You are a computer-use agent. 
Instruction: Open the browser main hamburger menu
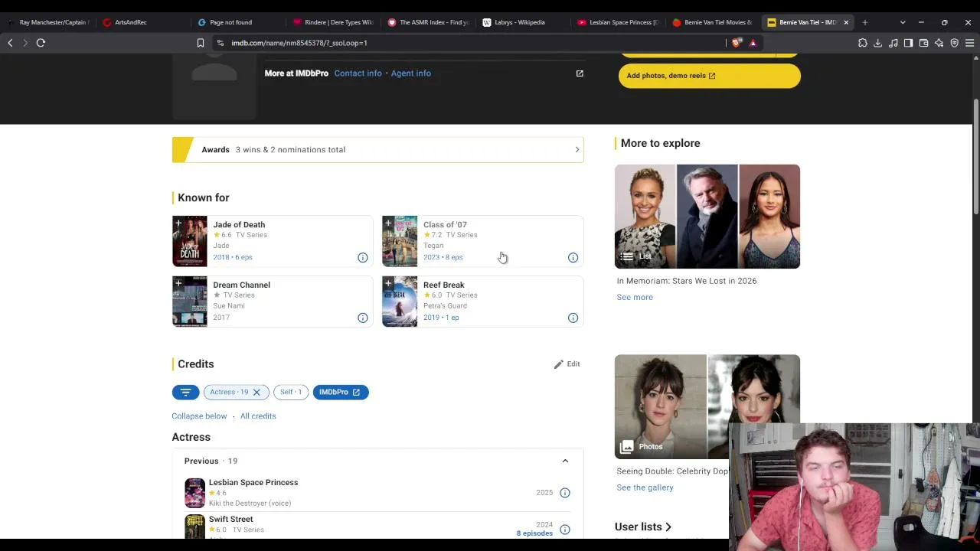970,43
